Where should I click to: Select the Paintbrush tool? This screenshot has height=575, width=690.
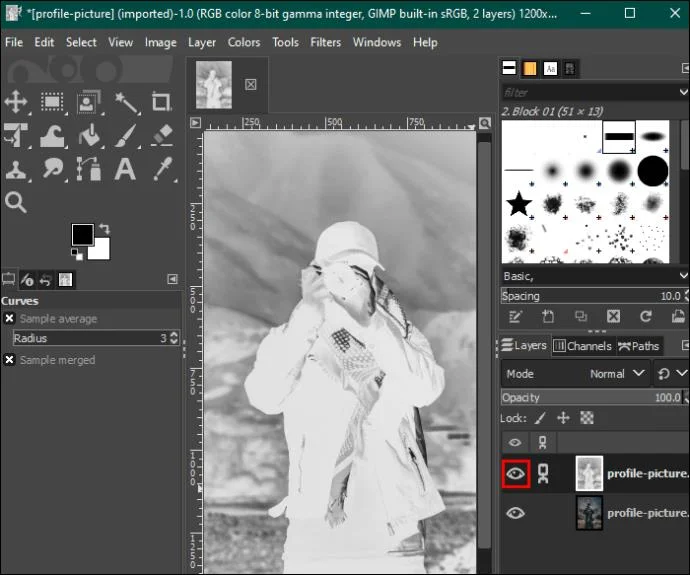click(126, 136)
